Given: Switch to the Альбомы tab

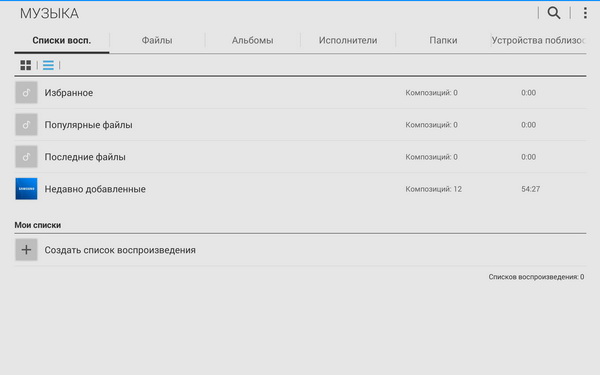Looking at the screenshot, I should pyautogui.click(x=253, y=40).
